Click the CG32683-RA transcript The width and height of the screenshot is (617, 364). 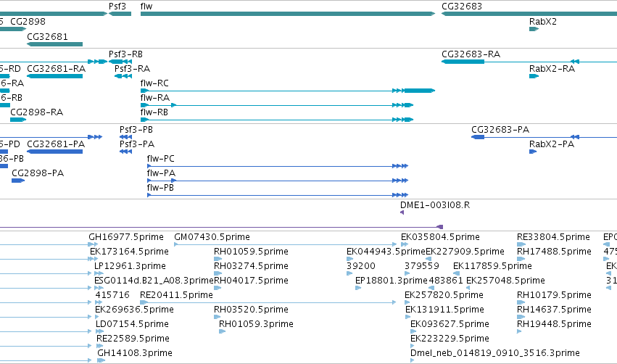(529, 62)
